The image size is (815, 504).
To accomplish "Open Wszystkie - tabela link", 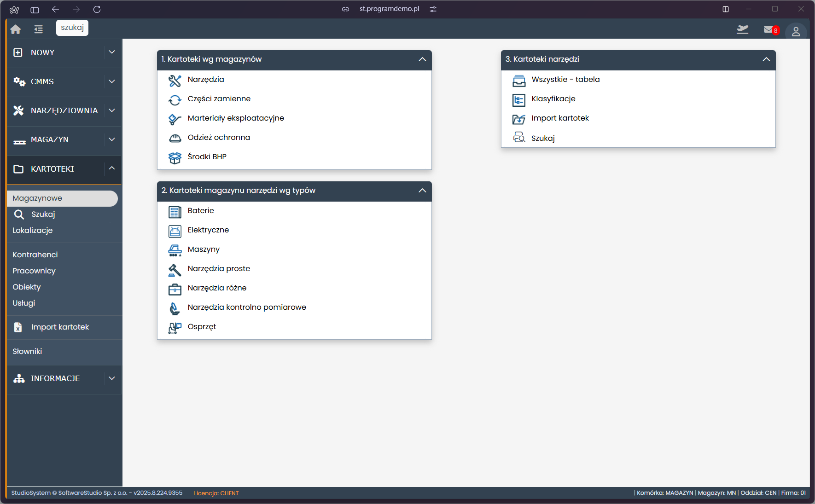I will coord(565,80).
